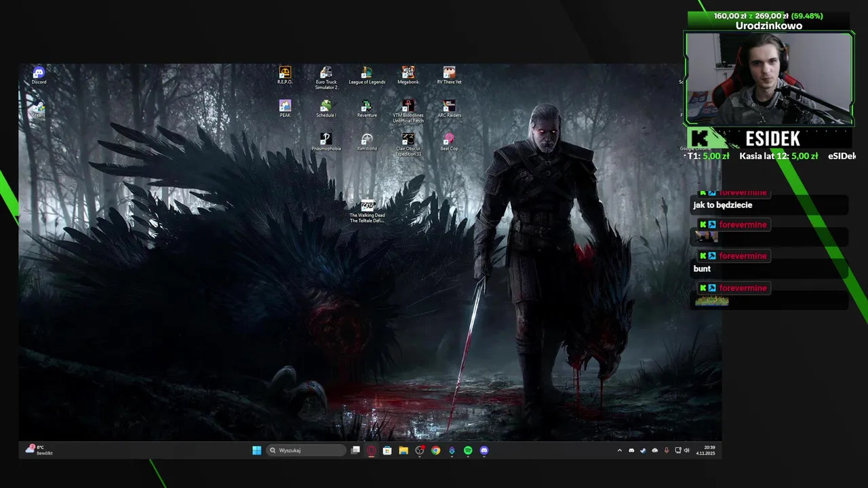The width and height of the screenshot is (868, 488).
Task: Expand the hidden system tray icons chevron
Action: click(619, 450)
